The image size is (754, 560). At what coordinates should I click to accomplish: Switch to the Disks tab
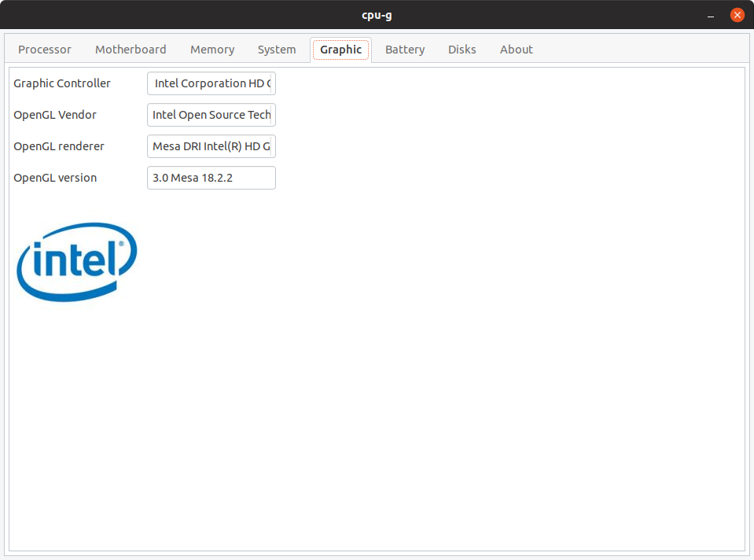click(462, 50)
